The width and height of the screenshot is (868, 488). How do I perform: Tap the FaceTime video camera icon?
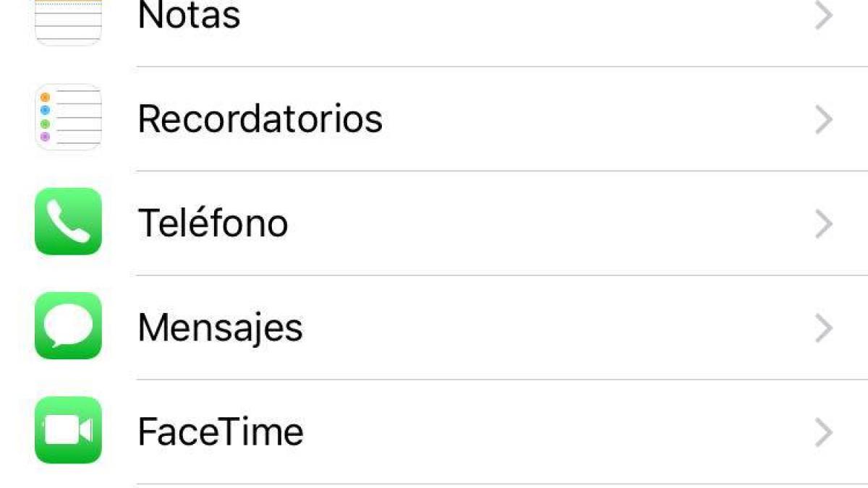coord(68,430)
